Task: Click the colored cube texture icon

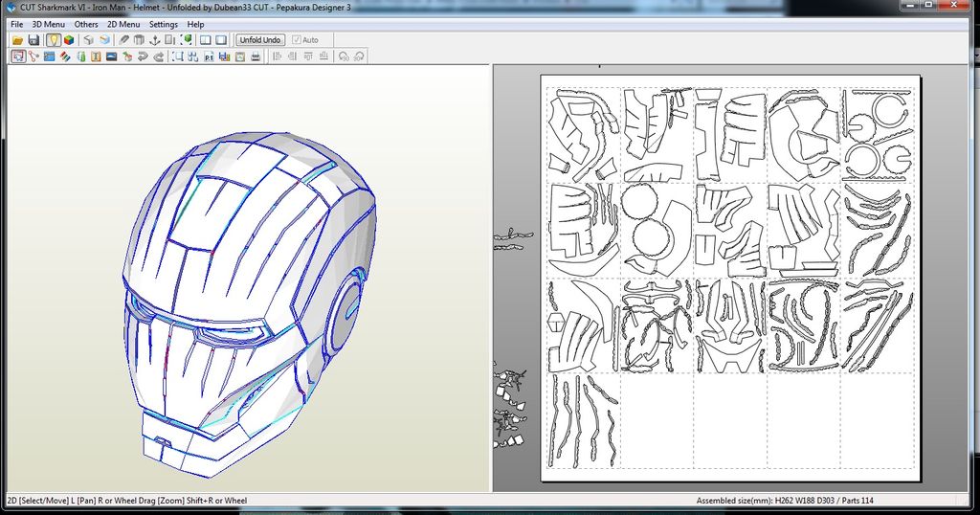Action: [x=69, y=40]
